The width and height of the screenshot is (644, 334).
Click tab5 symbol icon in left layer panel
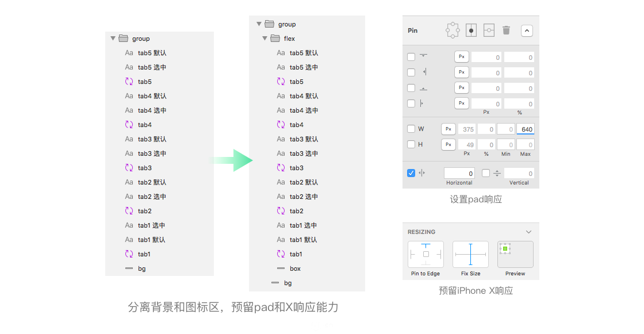129,81
